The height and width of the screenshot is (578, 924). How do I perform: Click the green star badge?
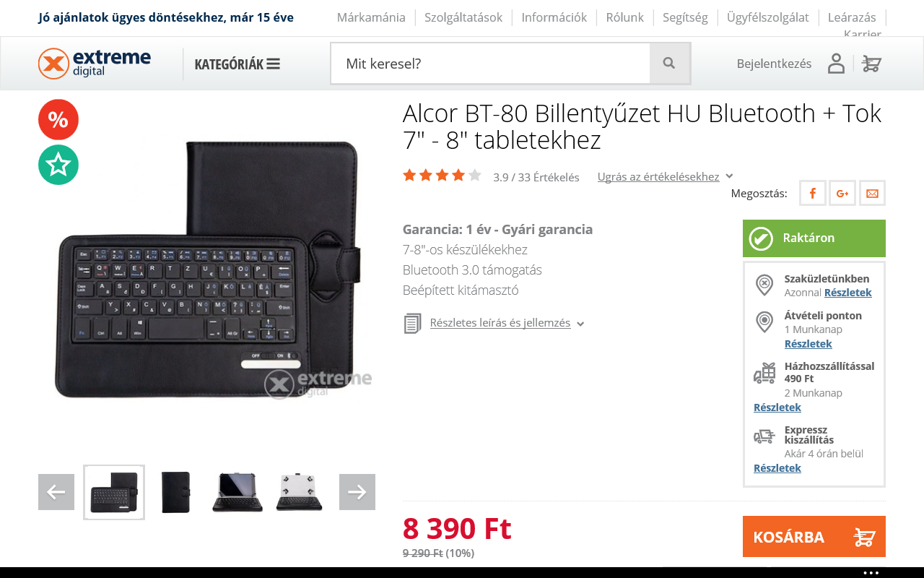[58, 165]
